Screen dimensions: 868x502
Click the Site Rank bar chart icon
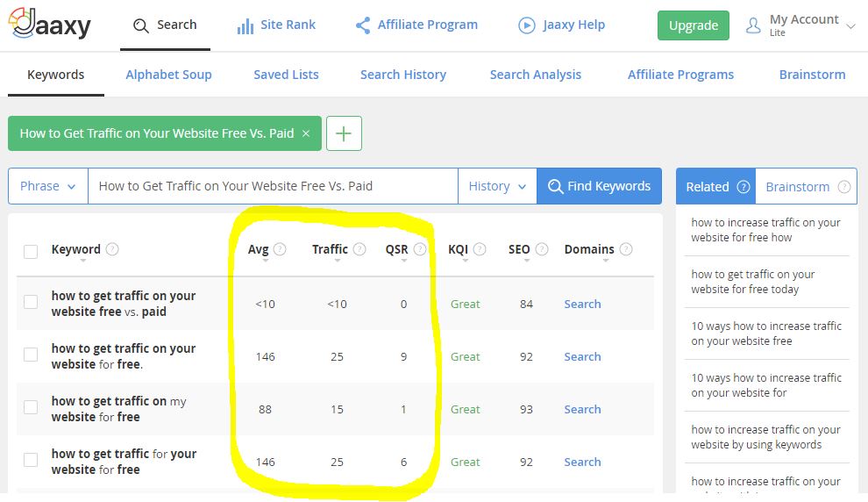coord(245,25)
